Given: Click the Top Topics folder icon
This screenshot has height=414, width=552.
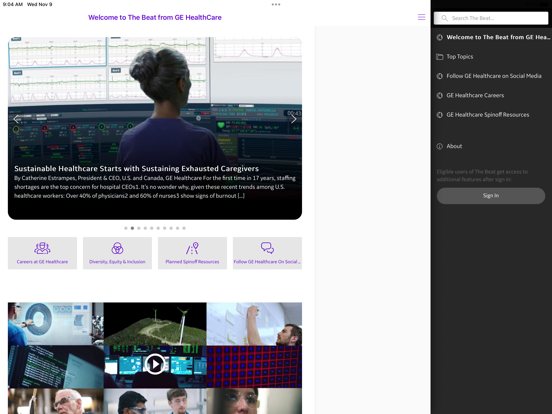Looking at the screenshot, I should coord(440,57).
